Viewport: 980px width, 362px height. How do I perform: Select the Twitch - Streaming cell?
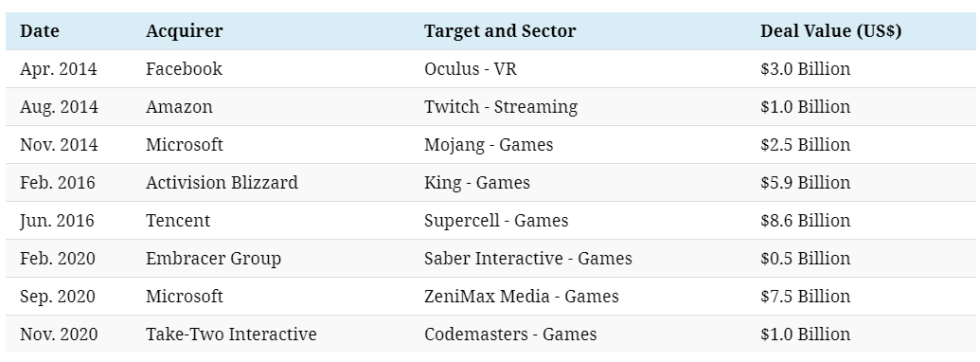click(x=501, y=107)
